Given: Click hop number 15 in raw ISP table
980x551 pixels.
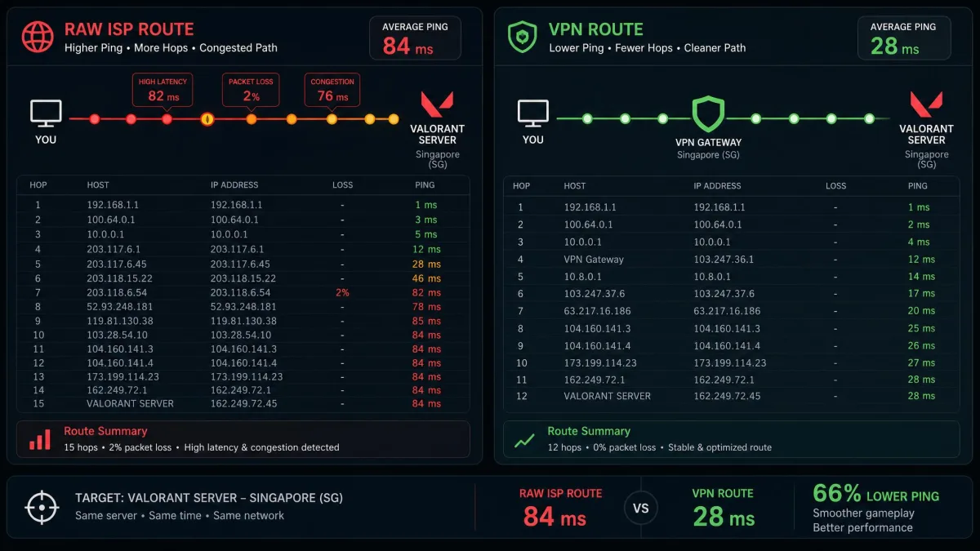Looking at the screenshot, I should coord(38,403).
